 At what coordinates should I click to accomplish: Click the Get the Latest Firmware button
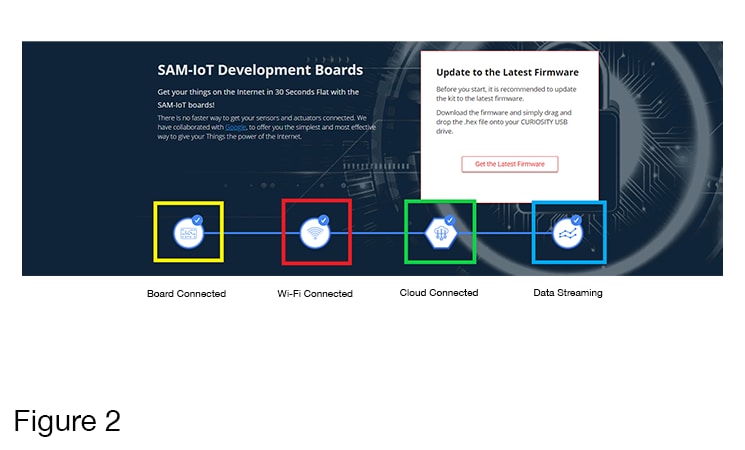pyautogui.click(x=509, y=164)
